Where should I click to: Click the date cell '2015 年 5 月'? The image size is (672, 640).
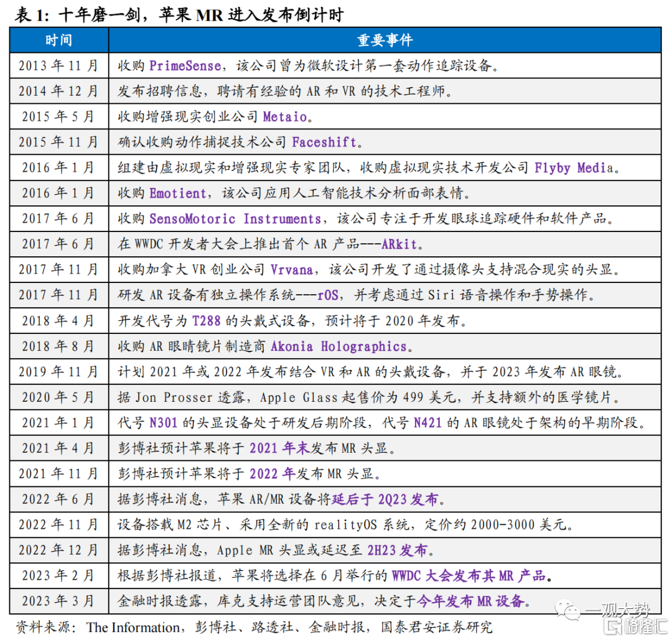coord(58,116)
